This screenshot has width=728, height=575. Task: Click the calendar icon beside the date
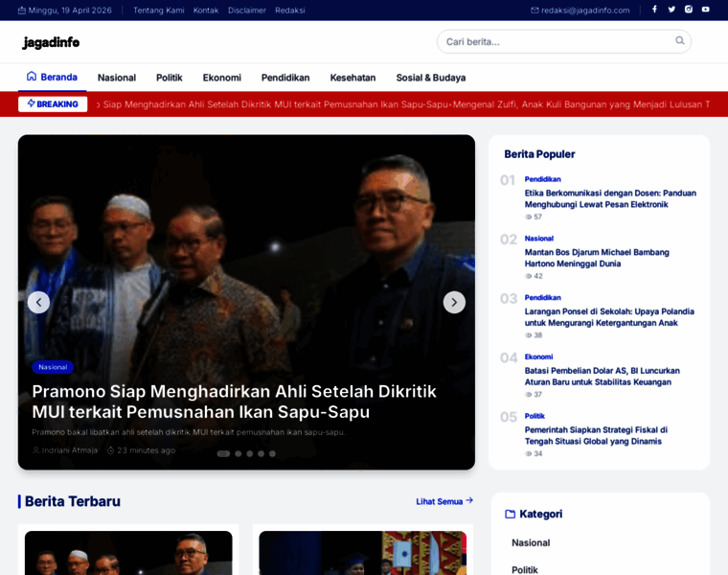tap(22, 11)
